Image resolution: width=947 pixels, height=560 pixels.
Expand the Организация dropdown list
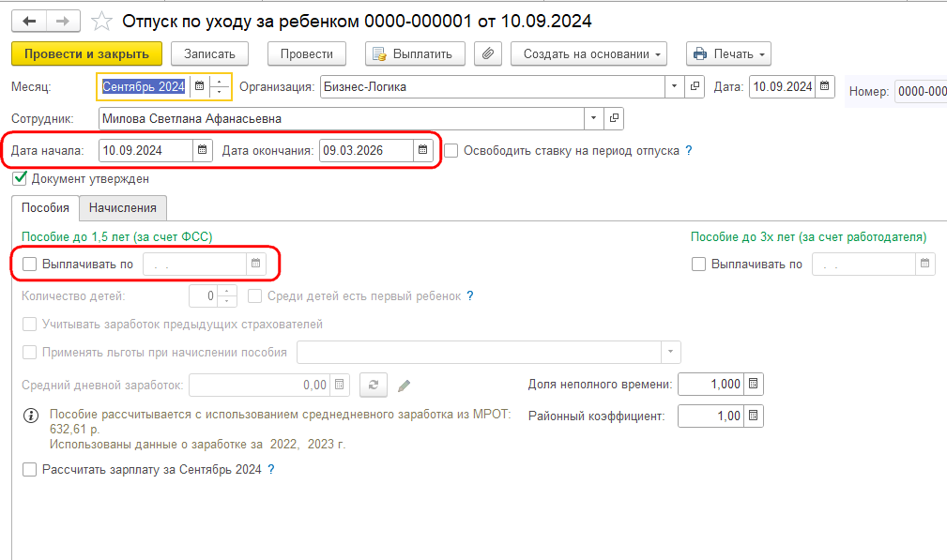674,87
